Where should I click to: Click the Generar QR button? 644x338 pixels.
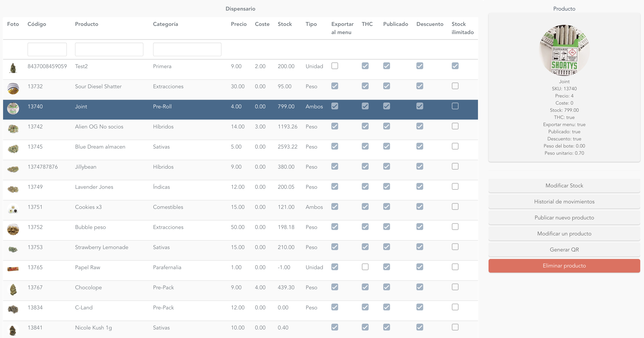(x=564, y=250)
